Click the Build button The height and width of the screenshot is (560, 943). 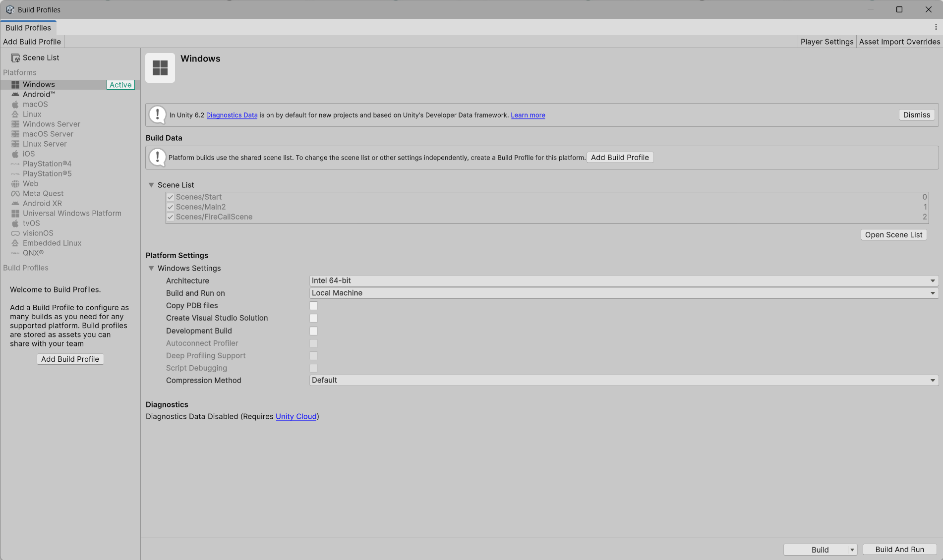click(816, 550)
